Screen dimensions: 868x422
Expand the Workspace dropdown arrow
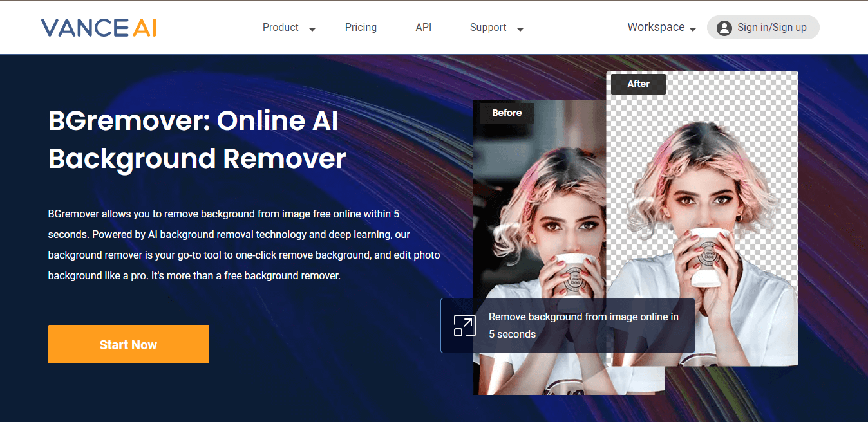pyautogui.click(x=693, y=29)
